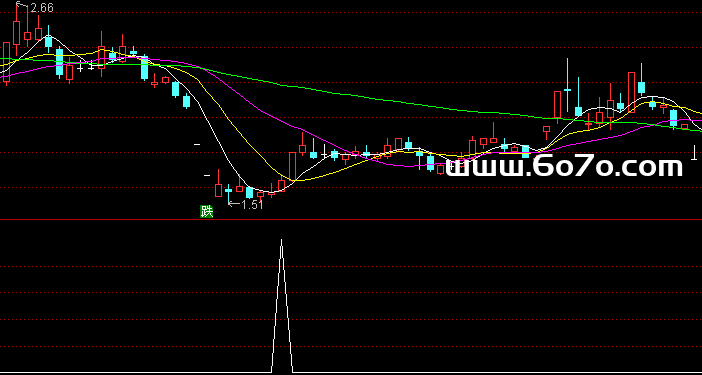Click the peak of the white indicator spike

[282, 240]
